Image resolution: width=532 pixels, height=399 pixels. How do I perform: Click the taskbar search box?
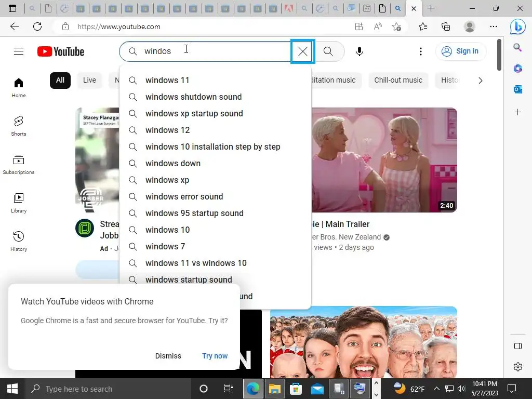(109, 389)
